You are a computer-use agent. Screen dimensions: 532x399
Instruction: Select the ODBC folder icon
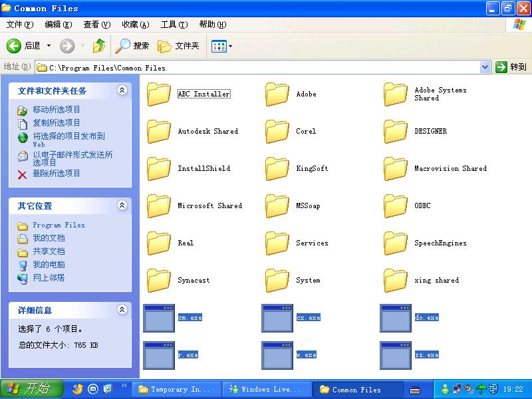395,206
